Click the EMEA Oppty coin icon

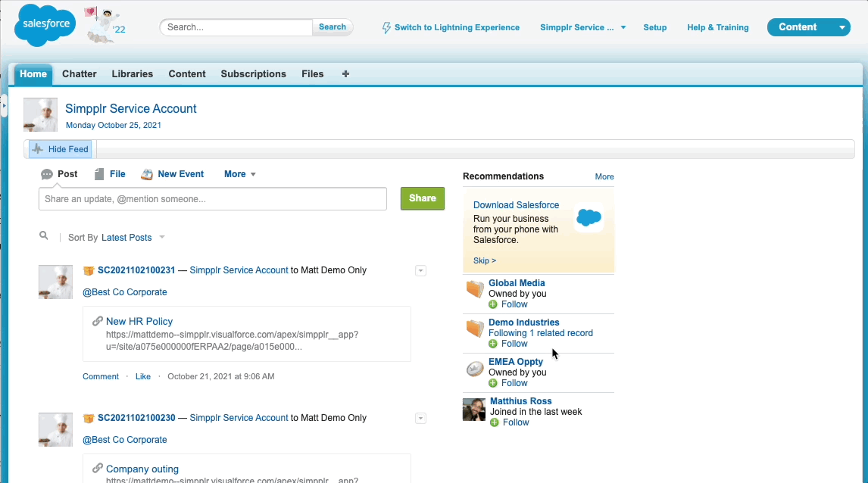click(x=474, y=369)
